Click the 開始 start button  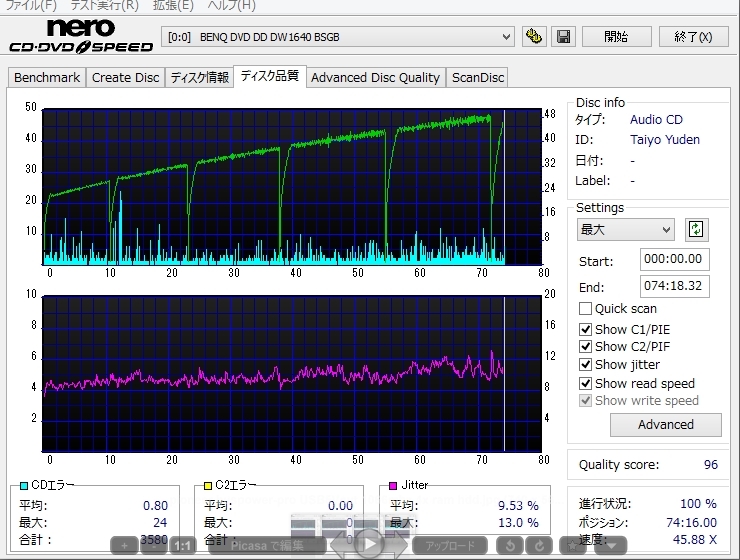click(x=616, y=36)
